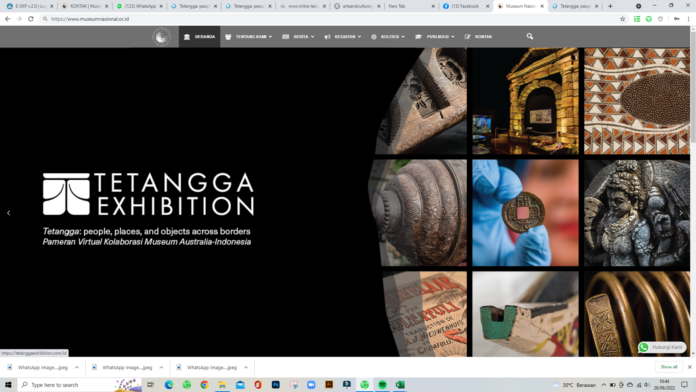Click the magnifier search icon in site navigation
This screenshot has height=392, width=696.
coord(530,36)
